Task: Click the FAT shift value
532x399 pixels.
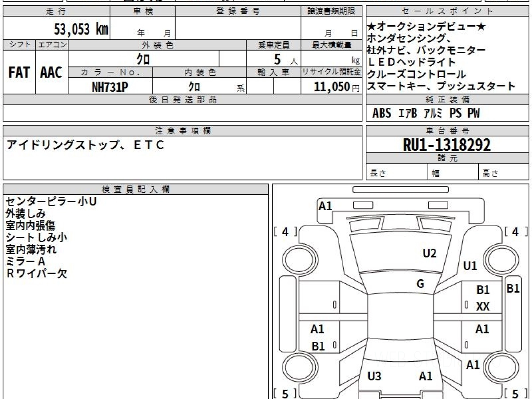Action: coord(19,73)
